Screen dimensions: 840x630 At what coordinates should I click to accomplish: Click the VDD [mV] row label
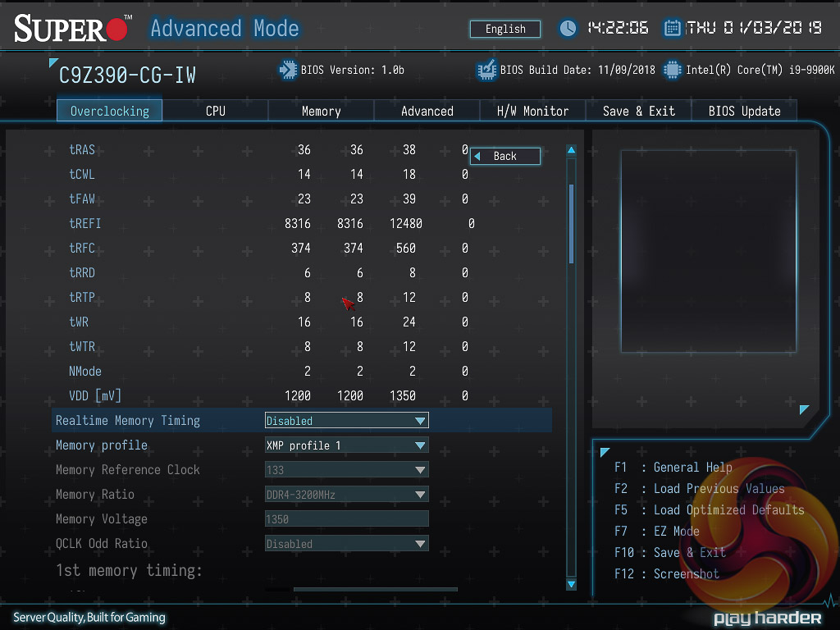coord(95,396)
